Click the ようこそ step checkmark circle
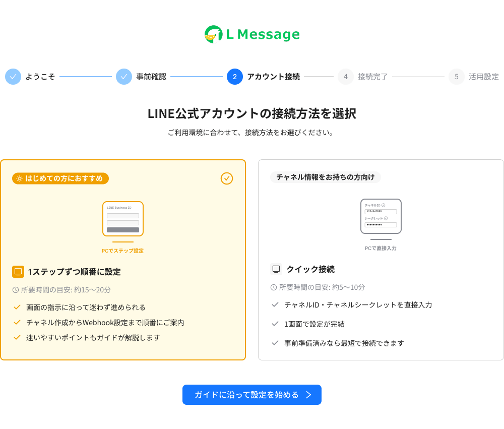504x429 pixels. click(x=13, y=77)
